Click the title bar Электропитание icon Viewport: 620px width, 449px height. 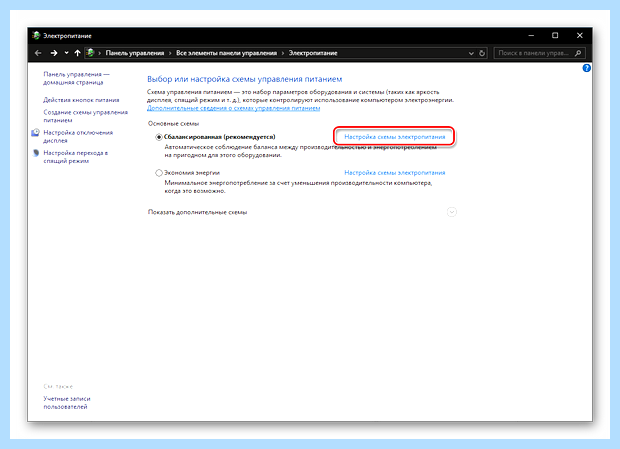coord(36,36)
